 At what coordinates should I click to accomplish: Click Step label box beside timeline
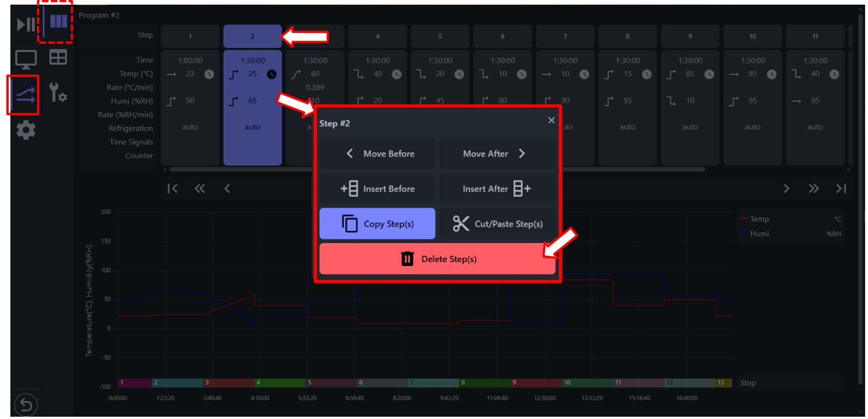tap(790, 383)
